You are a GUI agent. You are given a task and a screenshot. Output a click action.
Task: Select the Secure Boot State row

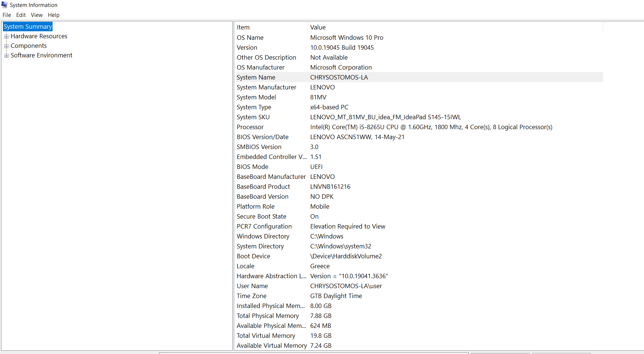click(419, 216)
